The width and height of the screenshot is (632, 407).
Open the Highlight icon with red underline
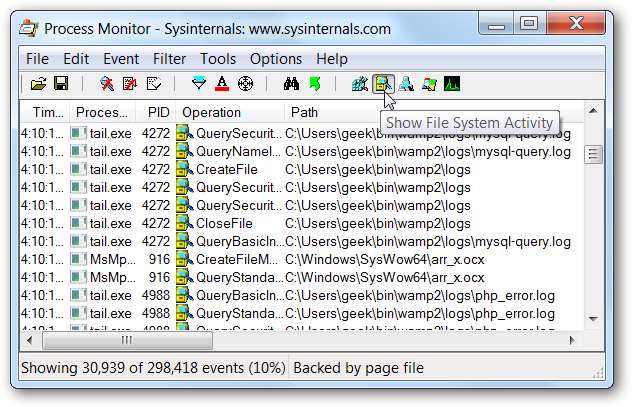coord(222,84)
